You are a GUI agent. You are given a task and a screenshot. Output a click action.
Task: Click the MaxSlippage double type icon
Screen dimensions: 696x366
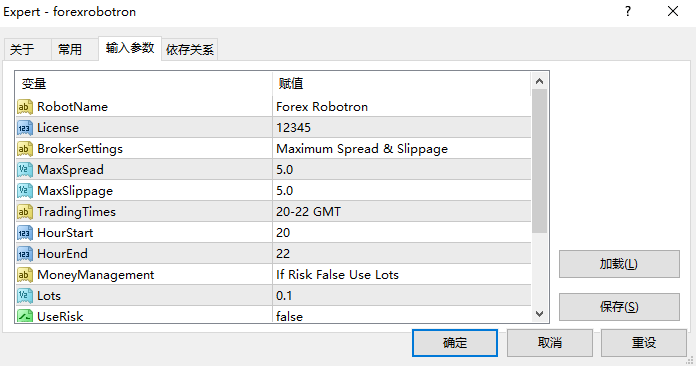[x=24, y=191]
